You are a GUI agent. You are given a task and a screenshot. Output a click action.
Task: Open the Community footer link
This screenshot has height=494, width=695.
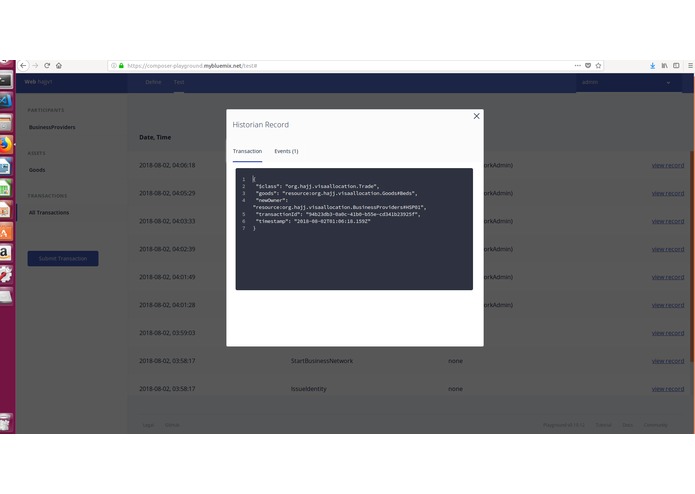click(x=655, y=425)
